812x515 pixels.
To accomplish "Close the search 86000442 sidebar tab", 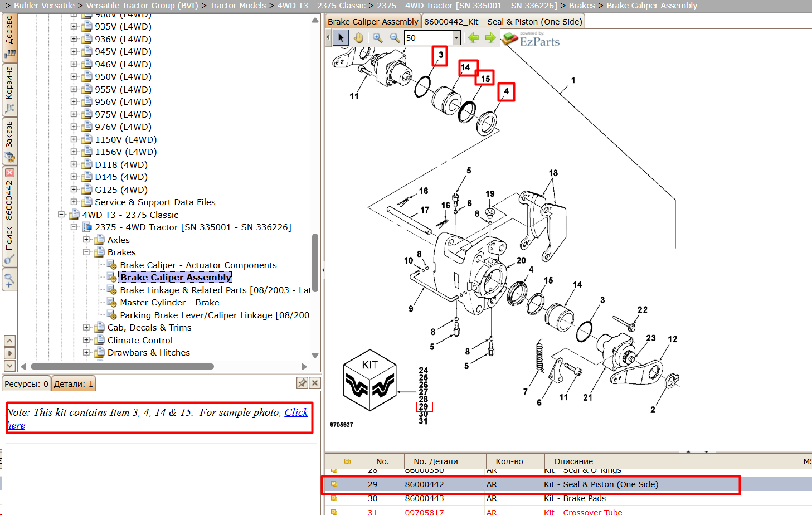I will coord(9,173).
